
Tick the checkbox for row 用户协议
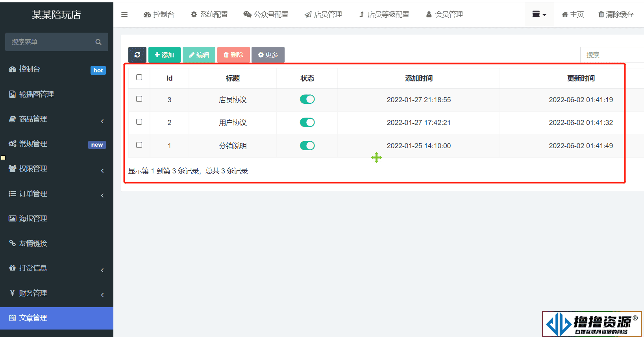[139, 122]
